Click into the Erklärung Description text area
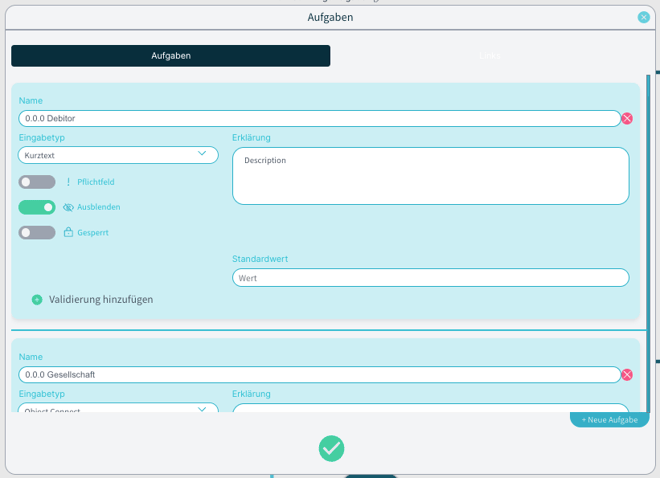 [430, 176]
